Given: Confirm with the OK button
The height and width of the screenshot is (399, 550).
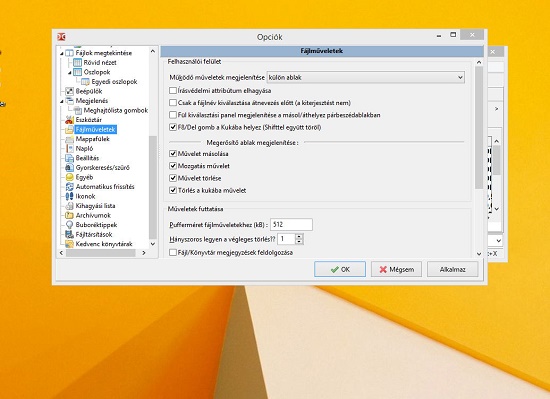Looking at the screenshot, I should click(x=340, y=269).
